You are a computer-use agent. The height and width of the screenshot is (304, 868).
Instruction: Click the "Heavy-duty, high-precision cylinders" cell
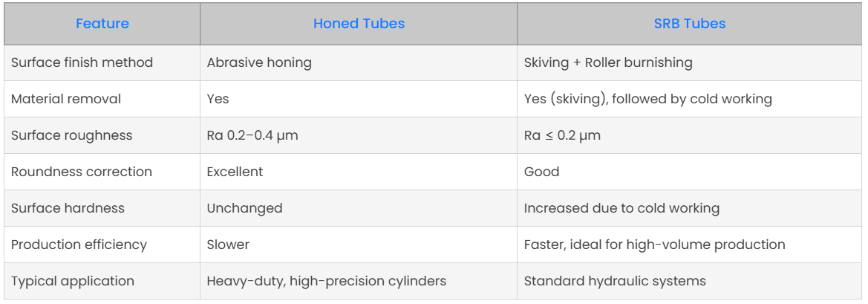pyautogui.click(x=327, y=281)
